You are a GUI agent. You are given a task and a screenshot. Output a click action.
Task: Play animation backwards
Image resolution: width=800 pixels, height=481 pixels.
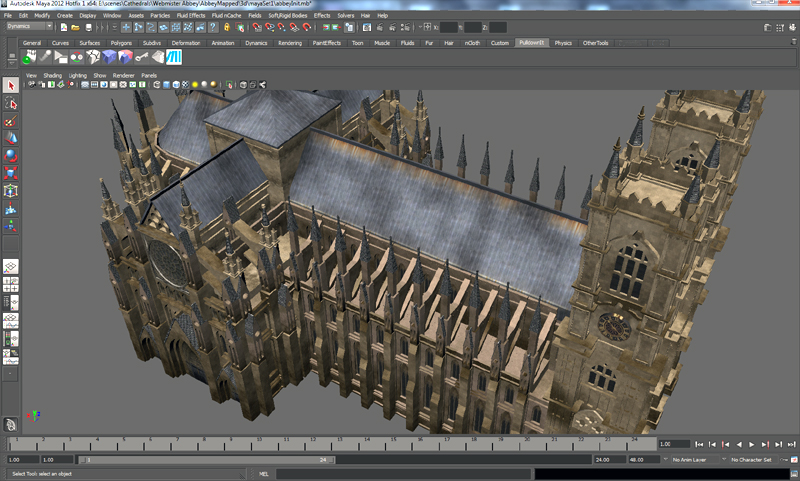coord(739,445)
